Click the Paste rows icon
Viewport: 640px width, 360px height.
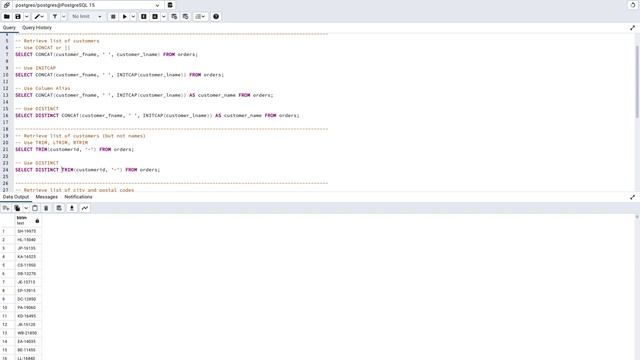35,208
